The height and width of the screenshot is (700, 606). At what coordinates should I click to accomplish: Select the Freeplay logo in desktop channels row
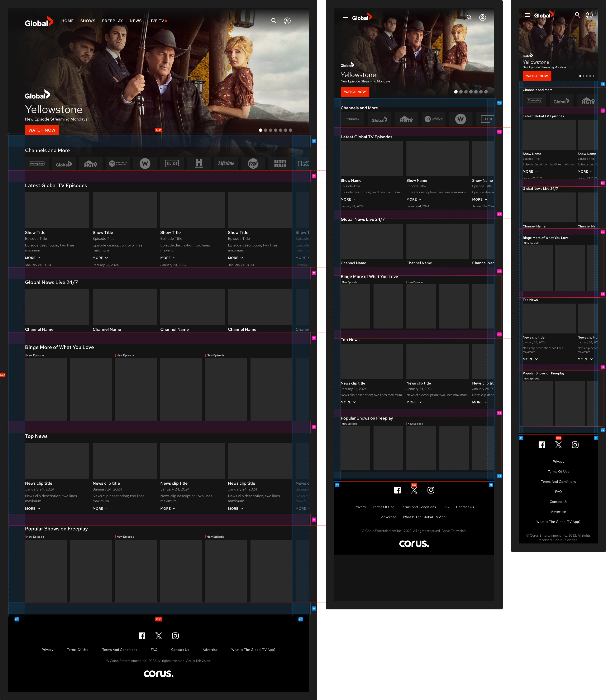pyautogui.click(x=37, y=164)
